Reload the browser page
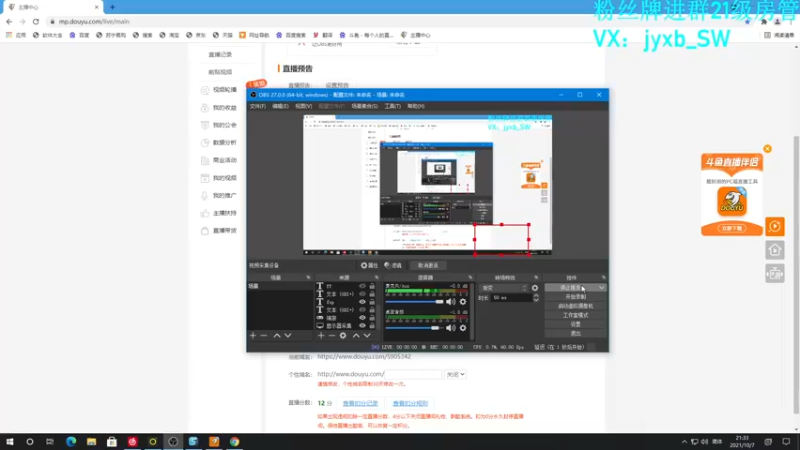Screen dimensions: 800x450 (x=36, y=21)
